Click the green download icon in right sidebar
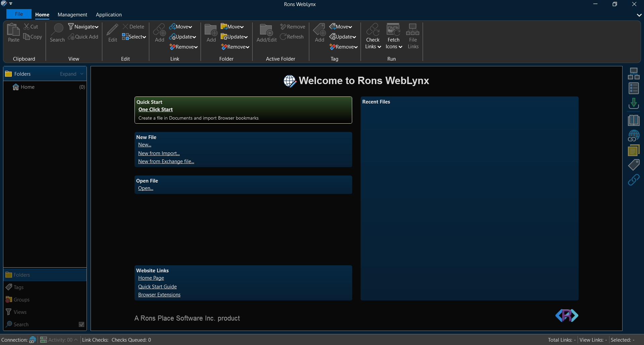Image resolution: width=644 pixels, height=345 pixels. tap(634, 104)
